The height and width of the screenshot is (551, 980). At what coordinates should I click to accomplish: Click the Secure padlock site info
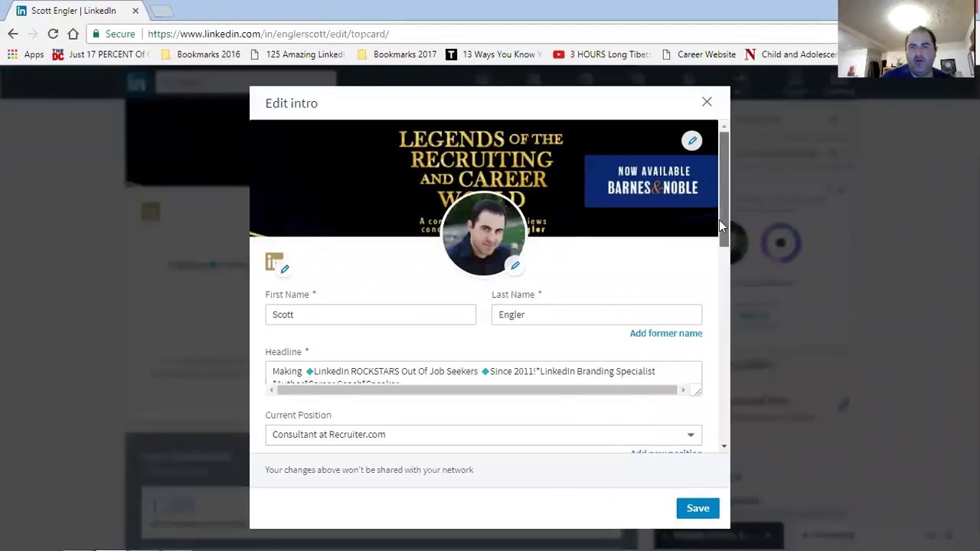pos(113,34)
